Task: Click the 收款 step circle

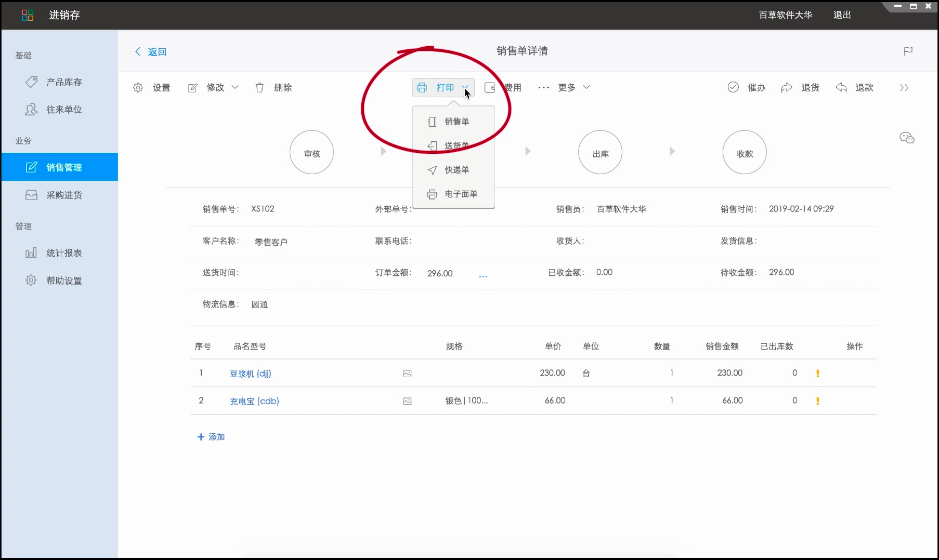Action: click(745, 152)
